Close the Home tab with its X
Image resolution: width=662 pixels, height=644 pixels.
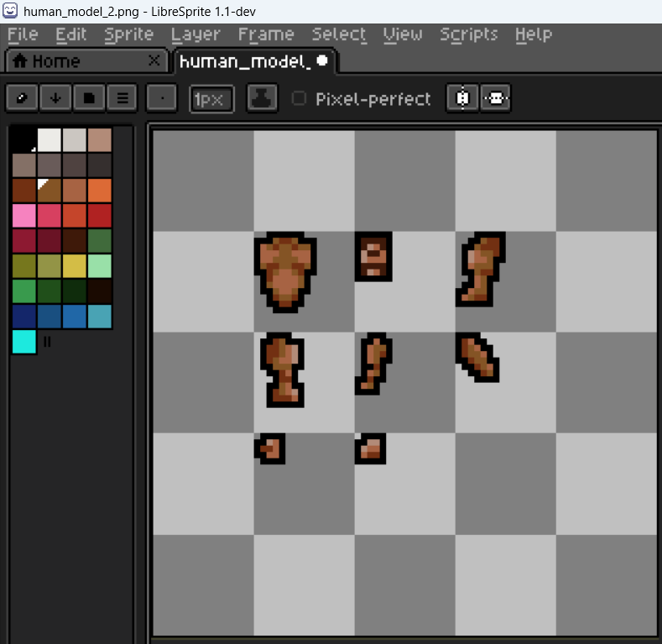(x=154, y=60)
